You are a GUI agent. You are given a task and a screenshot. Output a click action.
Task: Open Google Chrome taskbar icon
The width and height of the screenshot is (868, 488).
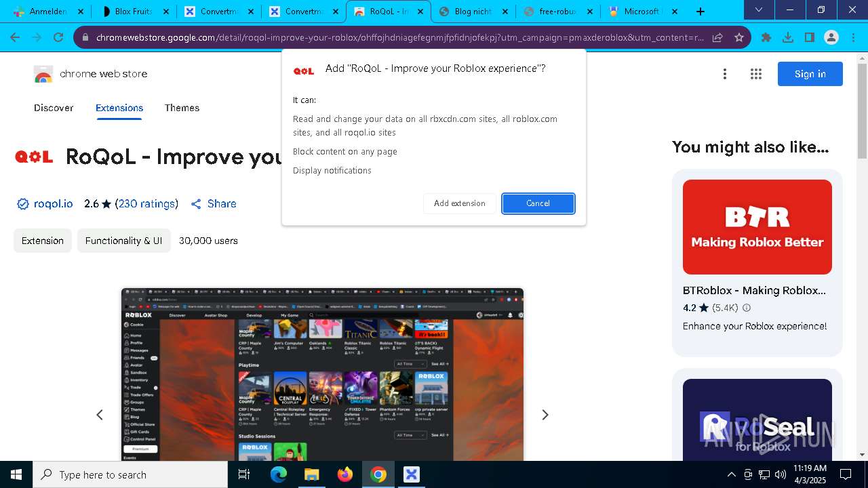[x=378, y=474]
